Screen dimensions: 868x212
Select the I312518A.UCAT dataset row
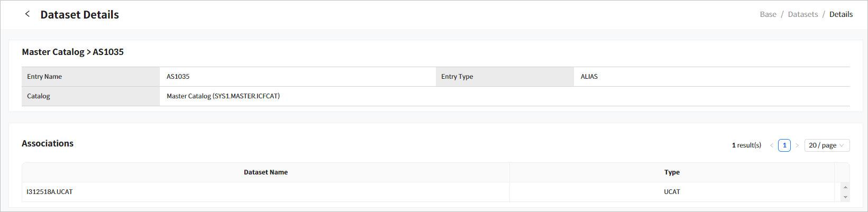click(x=50, y=192)
